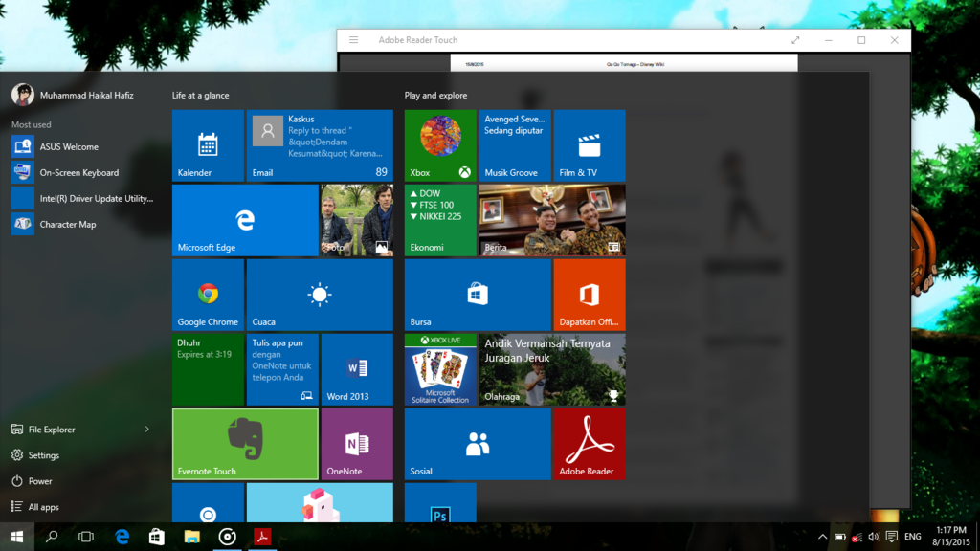The height and width of the screenshot is (551, 980).
Task: Open the Xbox tile
Action: pyautogui.click(x=440, y=145)
